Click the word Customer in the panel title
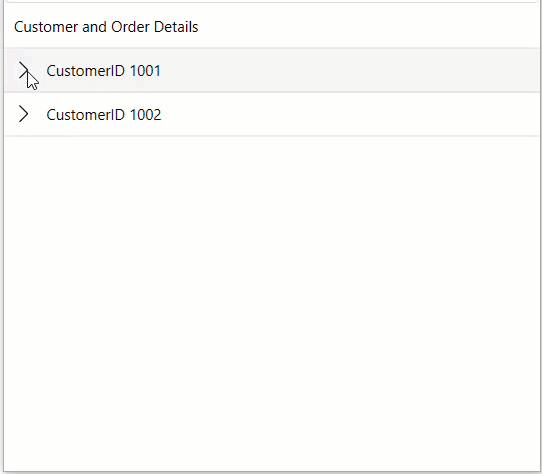Image resolution: width=542 pixels, height=474 pixels. pos(46,27)
